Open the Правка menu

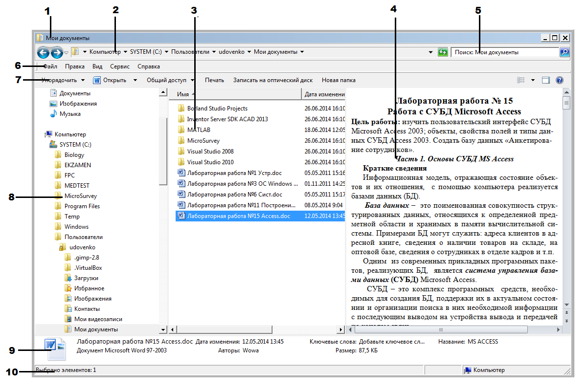coord(75,66)
